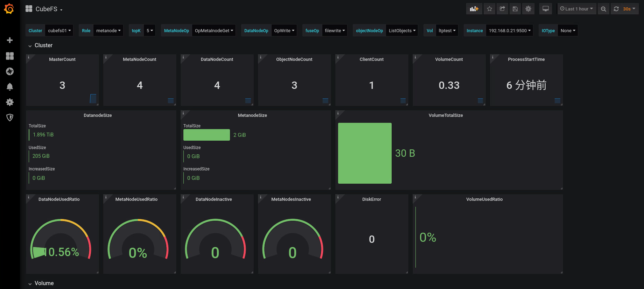Click the info corner of VolumeTotalSize panel
This screenshot has width=644, height=289.
338,113
